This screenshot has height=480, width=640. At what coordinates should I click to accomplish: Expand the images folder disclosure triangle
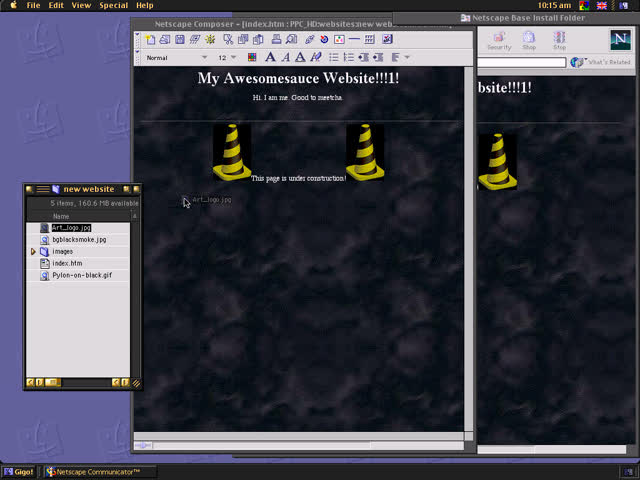33,252
